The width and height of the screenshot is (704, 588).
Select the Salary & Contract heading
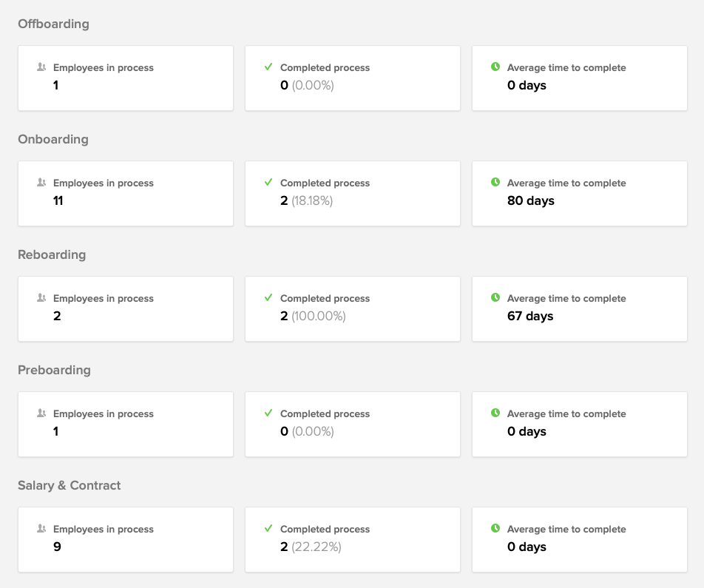pos(70,486)
